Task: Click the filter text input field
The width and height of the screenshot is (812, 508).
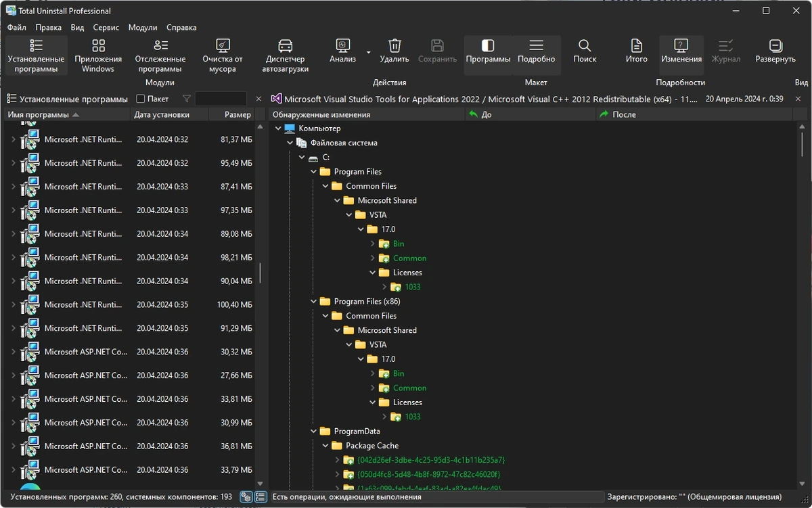Action: (221, 99)
